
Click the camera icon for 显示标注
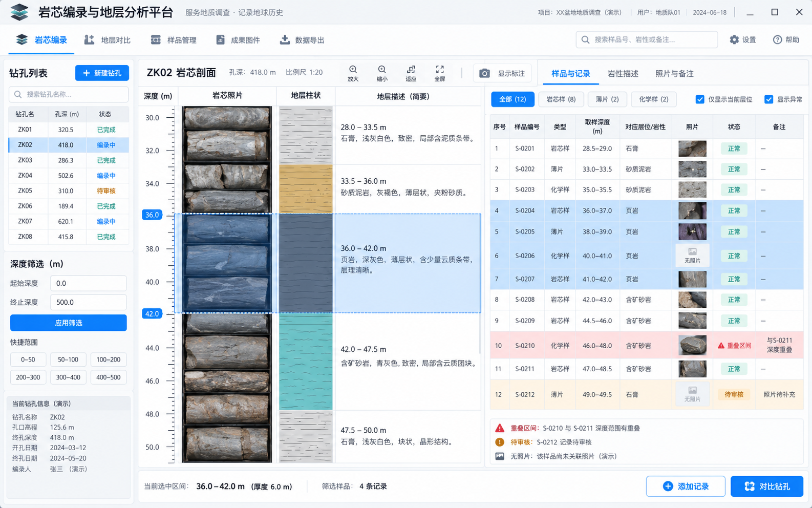coord(484,74)
